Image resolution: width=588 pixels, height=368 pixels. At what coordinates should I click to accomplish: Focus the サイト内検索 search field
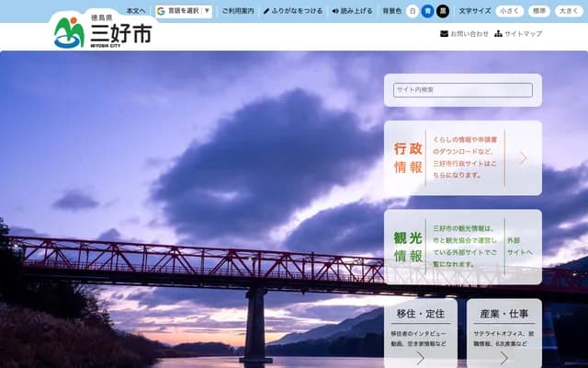pos(463,90)
